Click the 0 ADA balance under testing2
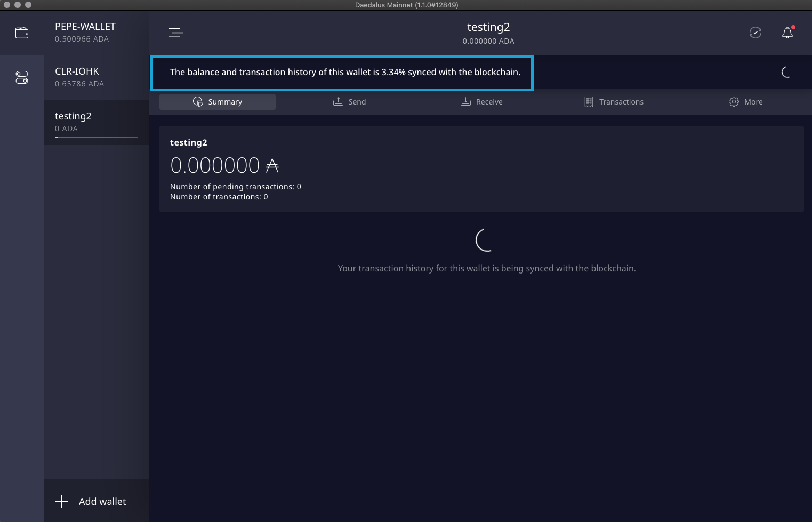 point(66,129)
